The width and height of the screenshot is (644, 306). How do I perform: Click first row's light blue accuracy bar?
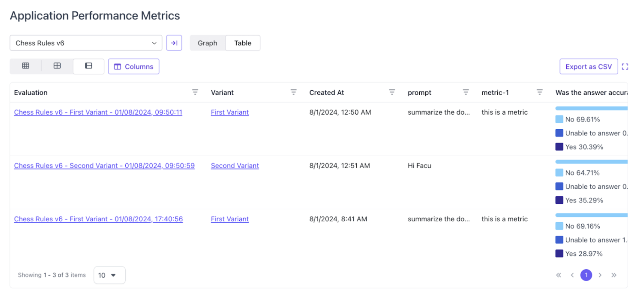coord(591,109)
